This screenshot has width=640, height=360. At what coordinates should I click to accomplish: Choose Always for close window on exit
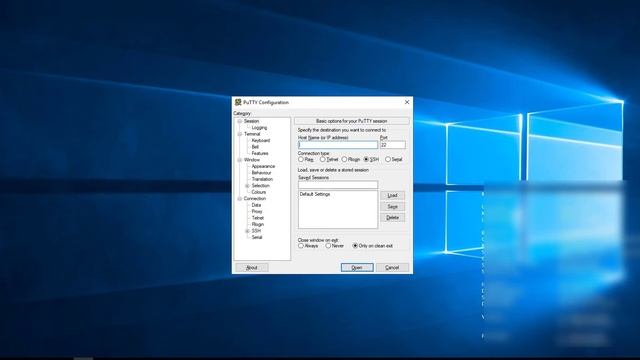tap(301, 246)
